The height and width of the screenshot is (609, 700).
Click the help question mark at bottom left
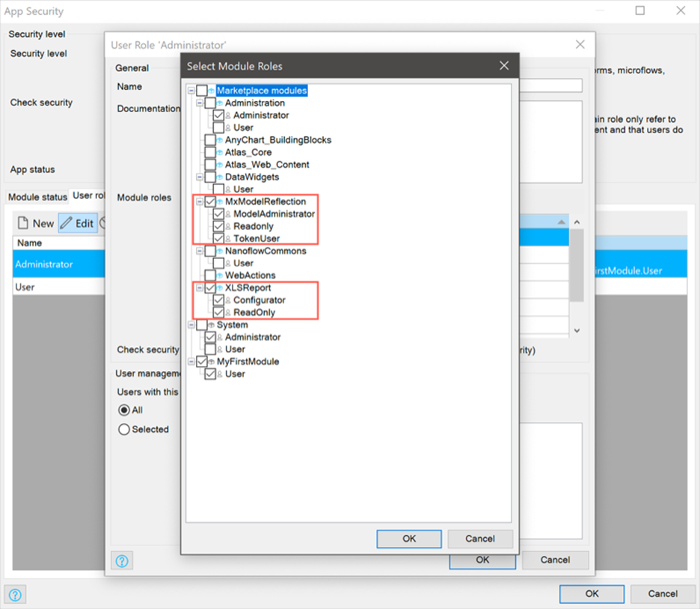pyautogui.click(x=15, y=594)
